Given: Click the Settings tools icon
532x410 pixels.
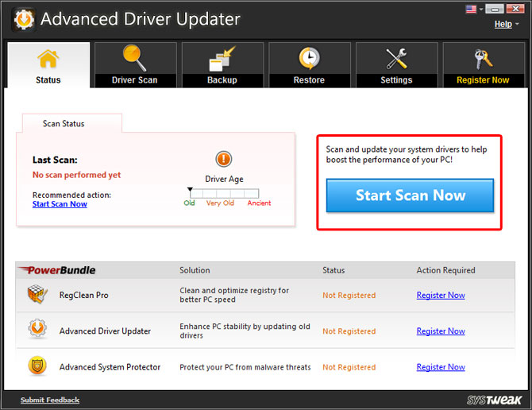Looking at the screenshot, I should point(396,58).
